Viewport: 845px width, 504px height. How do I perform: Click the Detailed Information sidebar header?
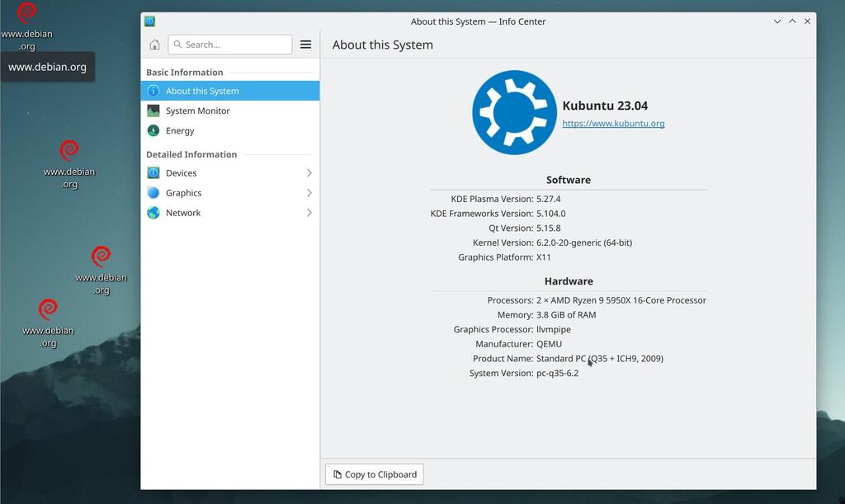point(191,154)
